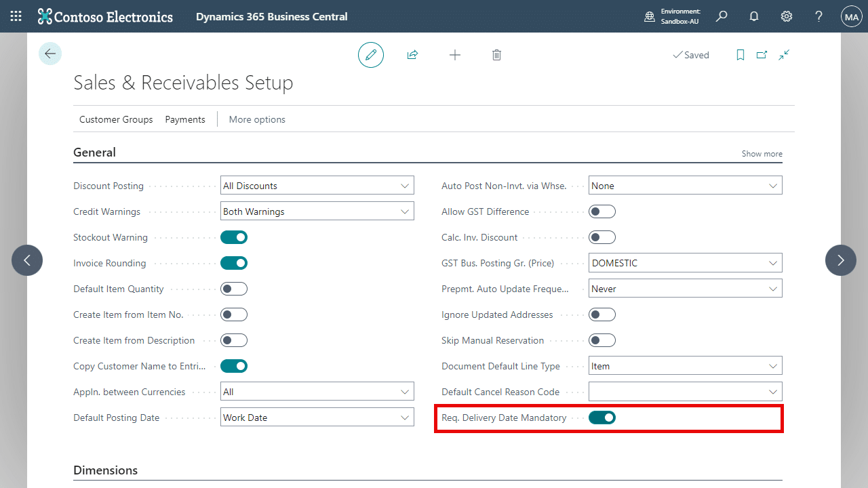Open the Document Default Line Type dropdown
The height and width of the screenshot is (488, 868).
[x=686, y=366]
